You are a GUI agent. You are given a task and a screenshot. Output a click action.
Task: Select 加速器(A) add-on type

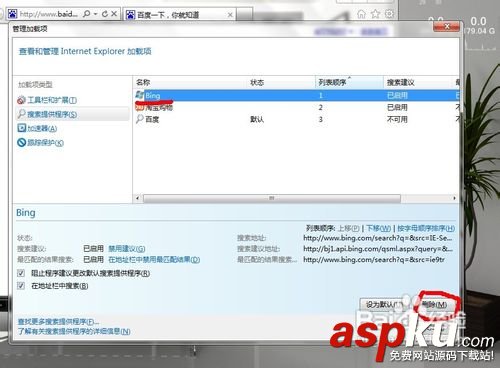(x=37, y=128)
